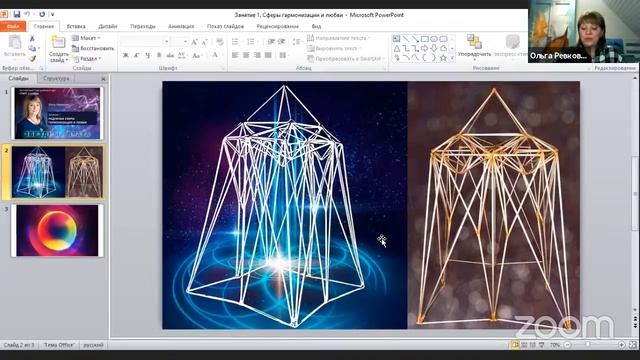Screen dimensions: 640x360
Task: Open the font size dropdown box
Action: coord(180,42)
